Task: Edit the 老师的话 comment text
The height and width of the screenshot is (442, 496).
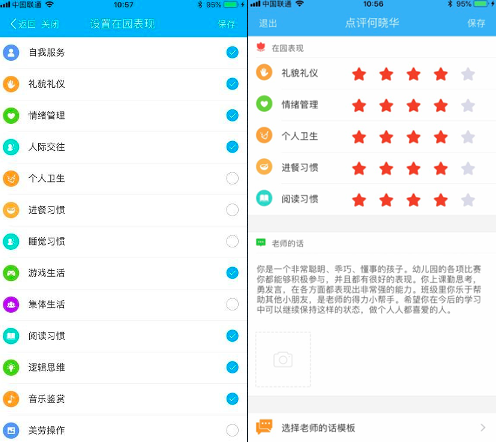Action: 369,289
